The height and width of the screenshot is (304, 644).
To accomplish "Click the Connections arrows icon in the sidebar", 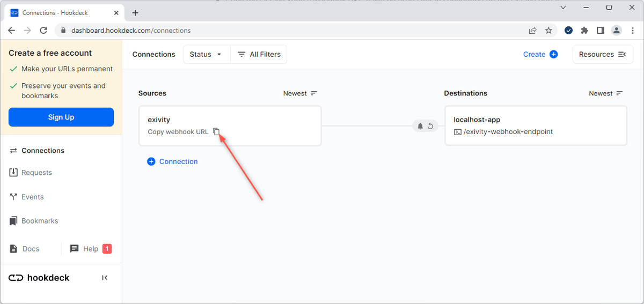I will click(13, 151).
